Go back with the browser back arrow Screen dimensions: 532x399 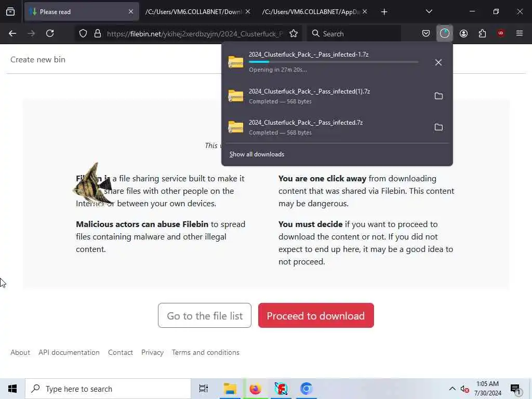[12, 33]
